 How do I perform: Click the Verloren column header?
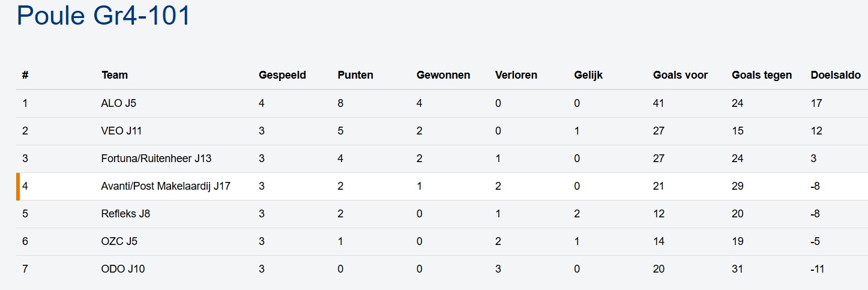(x=516, y=75)
